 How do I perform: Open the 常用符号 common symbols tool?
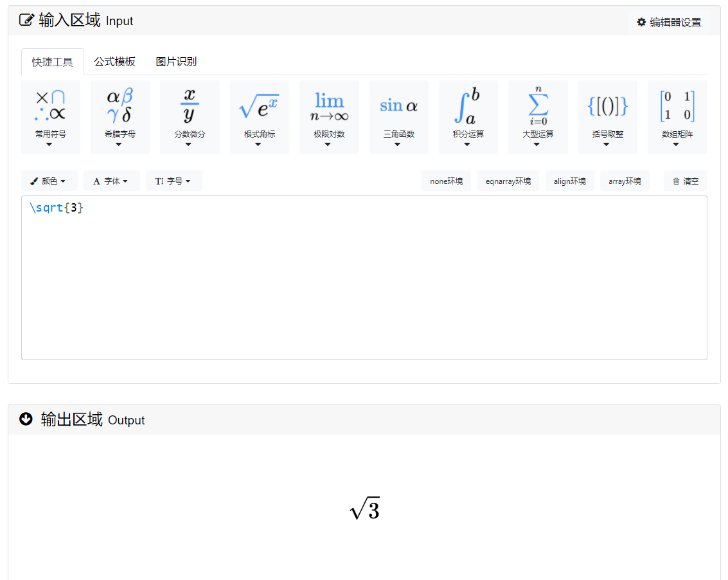[x=51, y=117]
